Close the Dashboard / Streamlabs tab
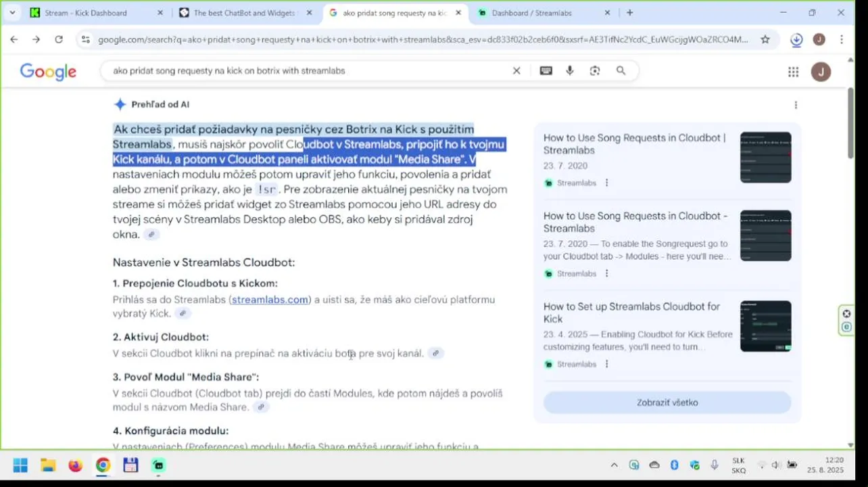Screen dimensions: 868x487 coord(607,13)
